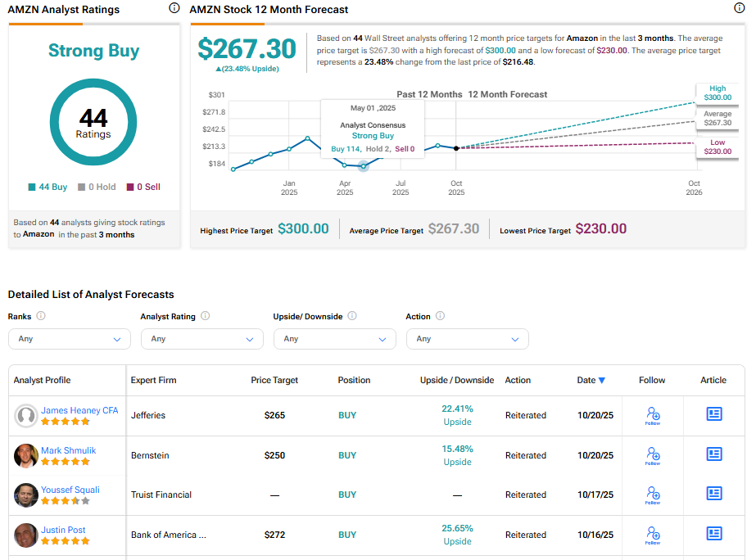The width and height of the screenshot is (756, 560).
Task: Follow analyst Mark Shmulik
Action: coord(652,455)
